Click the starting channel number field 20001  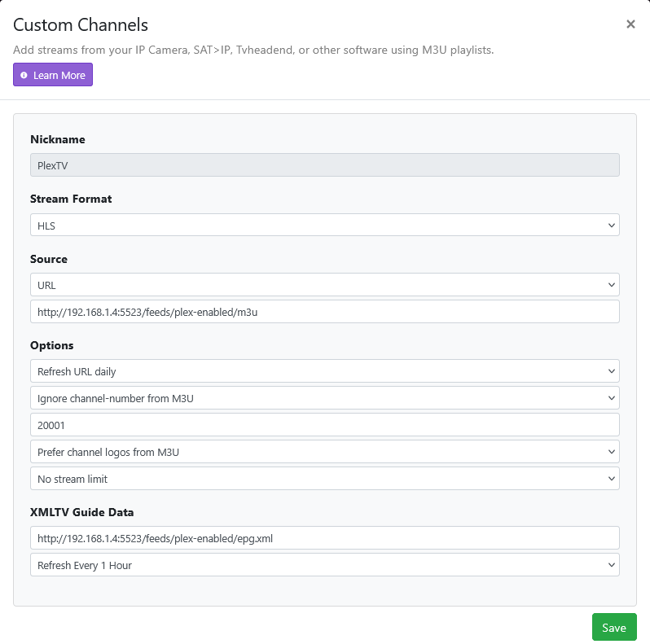324,425
